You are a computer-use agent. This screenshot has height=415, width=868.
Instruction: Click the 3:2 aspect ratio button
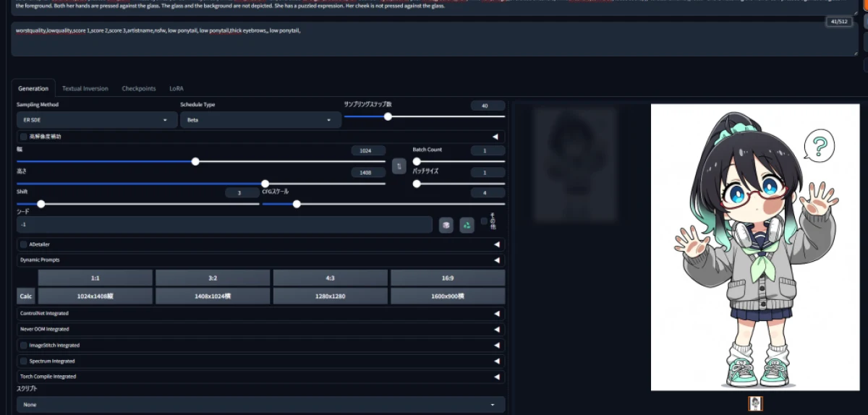[x=213, y=278]
